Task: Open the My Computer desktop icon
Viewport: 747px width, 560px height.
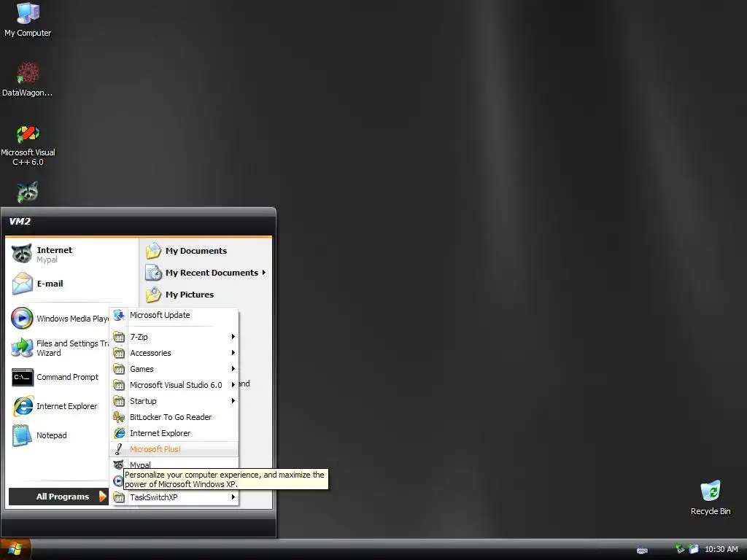Action: tap(28, 20)
